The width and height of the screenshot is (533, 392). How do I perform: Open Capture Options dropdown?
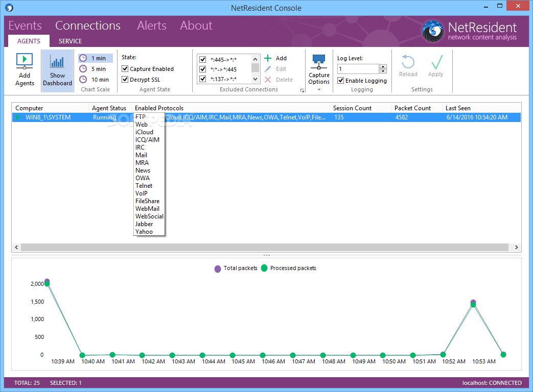pyautogui.click(x=319, y=90)
